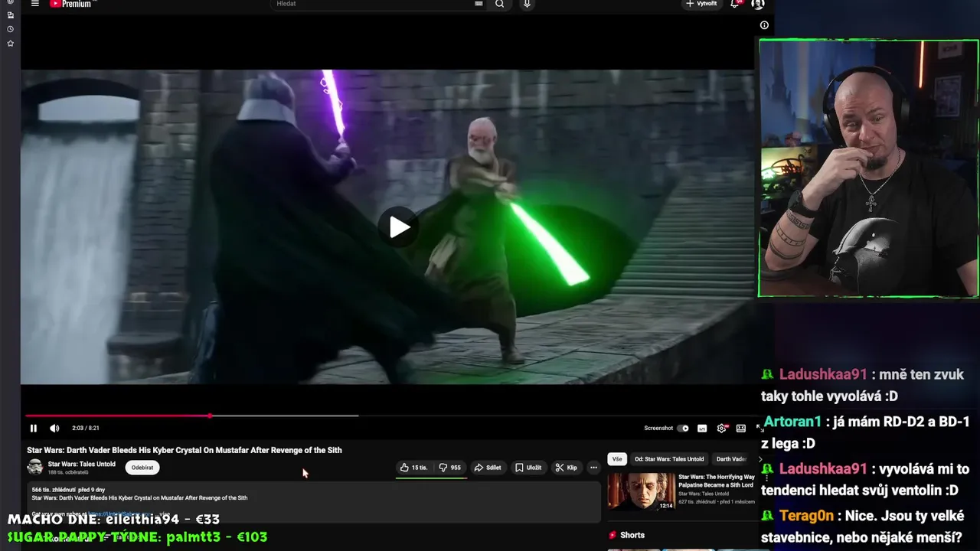Open Star Wars: Tales Untold channel name link

pos(82,464)
